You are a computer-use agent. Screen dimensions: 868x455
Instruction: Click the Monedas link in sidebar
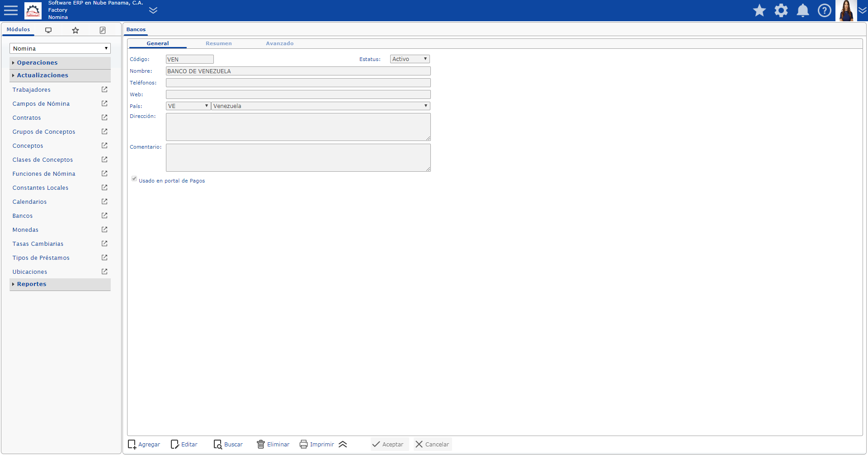(25, 230)
